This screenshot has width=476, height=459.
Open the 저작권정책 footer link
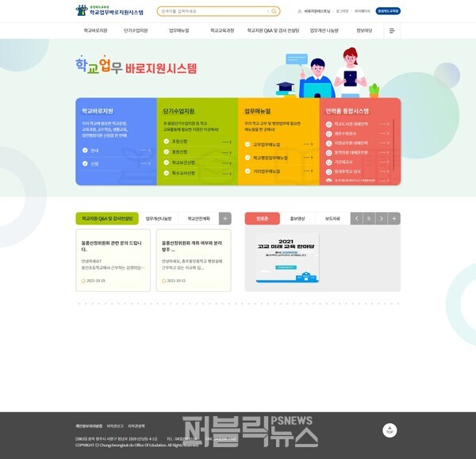[x=136, y=426]
